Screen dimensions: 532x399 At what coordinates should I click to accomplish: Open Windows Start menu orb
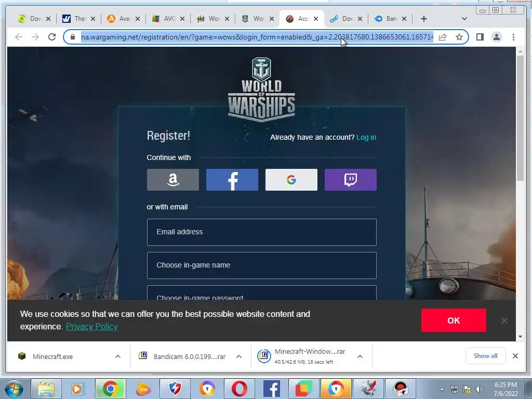[14, 389]
